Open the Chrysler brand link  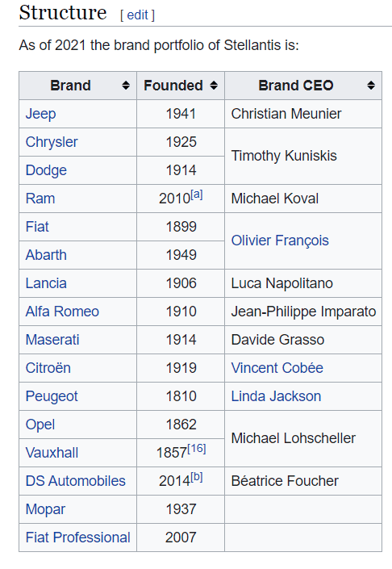[x=52, y=142]
